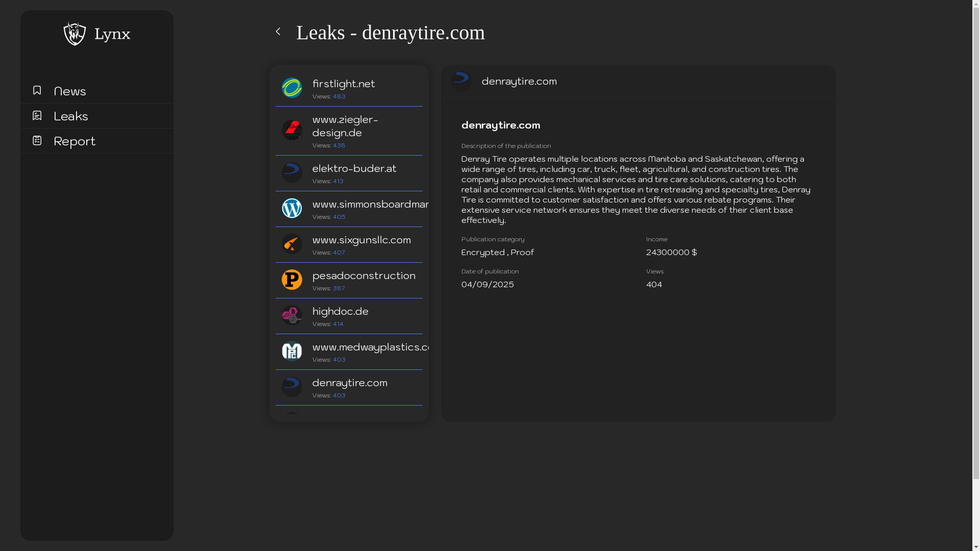980x551 pixels.
Task: Click the orange P icon for pesadoconstruction
Action: tap(291, 280)
